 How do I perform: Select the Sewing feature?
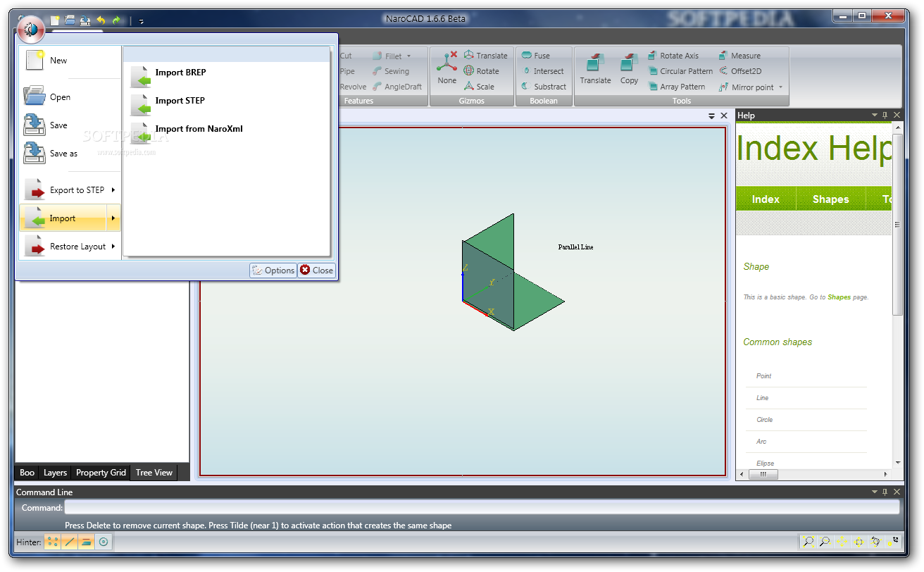[x=391, y=71]
